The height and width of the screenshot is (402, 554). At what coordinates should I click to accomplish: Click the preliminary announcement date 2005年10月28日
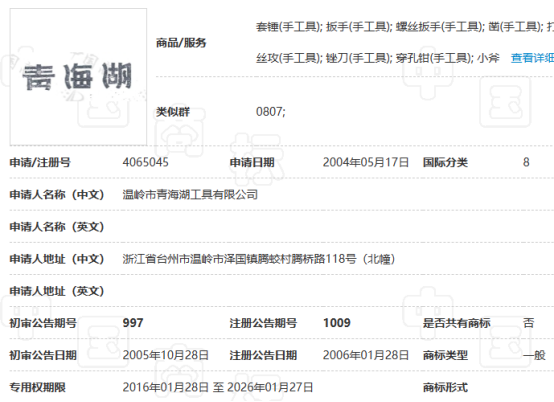[x=166, y=355]
